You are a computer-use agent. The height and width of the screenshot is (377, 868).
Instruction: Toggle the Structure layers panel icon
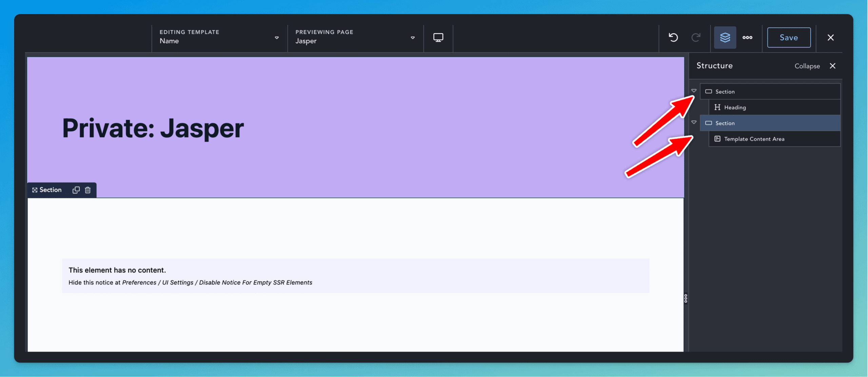tap(725, 37)
